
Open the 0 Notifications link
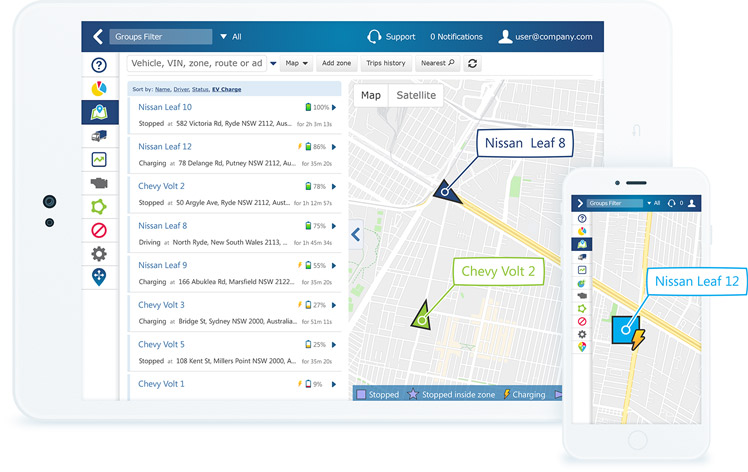click(x=456, y=37)
